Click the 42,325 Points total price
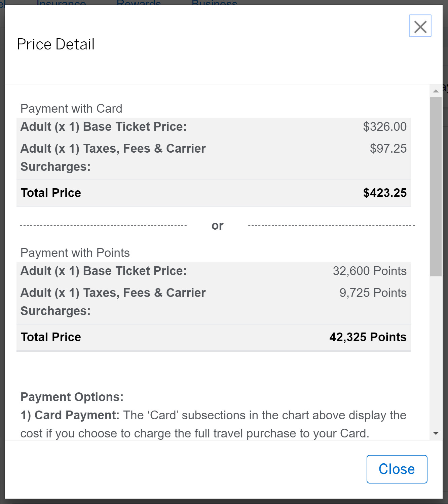Image resolution: width=448 pixels, height=504 pixels. (x=368, y=337)
